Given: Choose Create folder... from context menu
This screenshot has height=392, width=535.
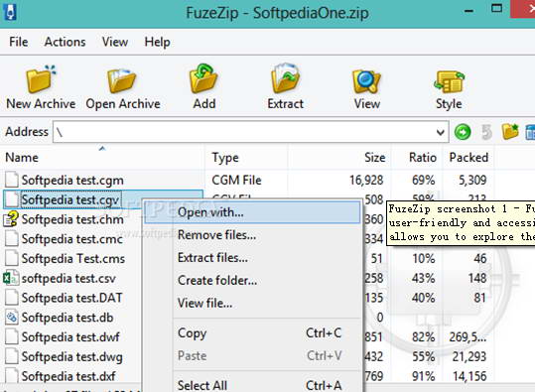Looking at the screenshot, I should pos(252,281).
